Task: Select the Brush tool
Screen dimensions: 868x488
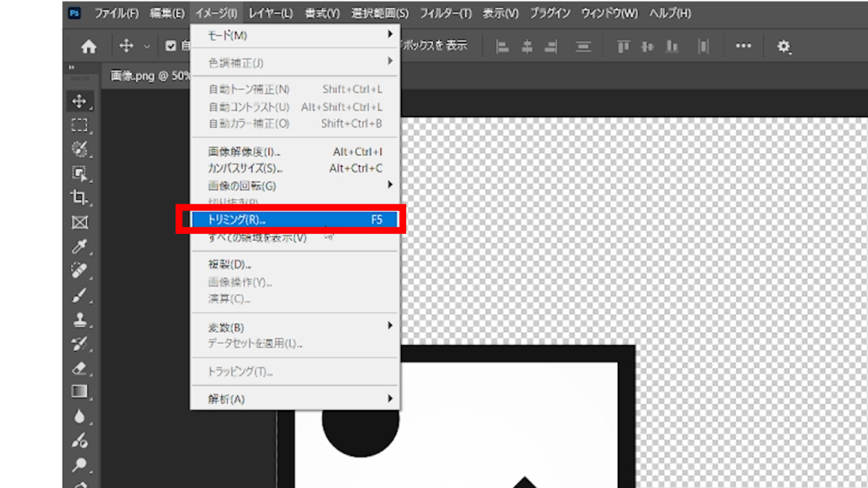Action: (79, 295)
